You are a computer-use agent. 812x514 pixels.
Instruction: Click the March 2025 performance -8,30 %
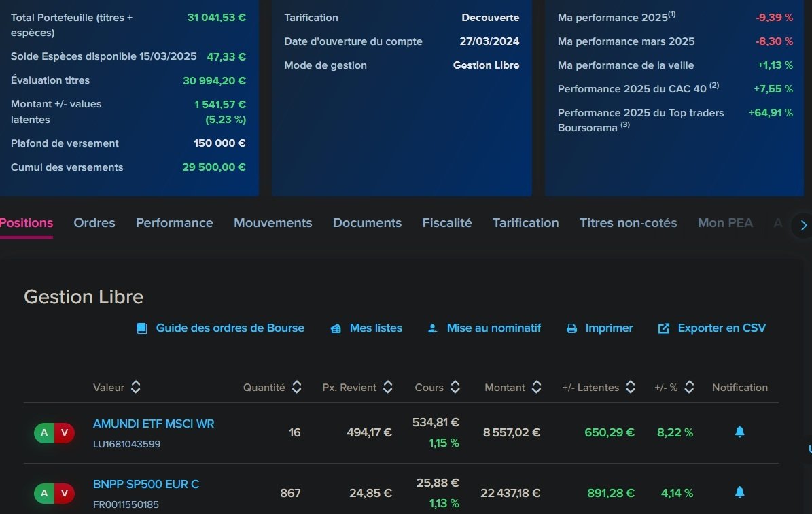tap(774, 41)
